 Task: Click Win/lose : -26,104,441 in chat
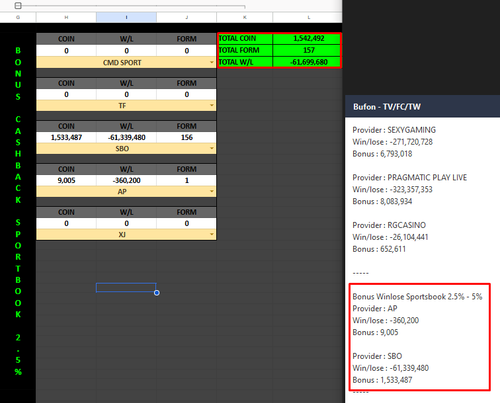tap(390, 237)
